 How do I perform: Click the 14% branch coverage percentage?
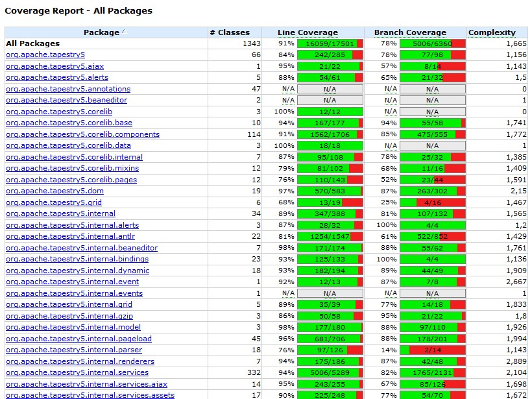(x=389, y=350)
